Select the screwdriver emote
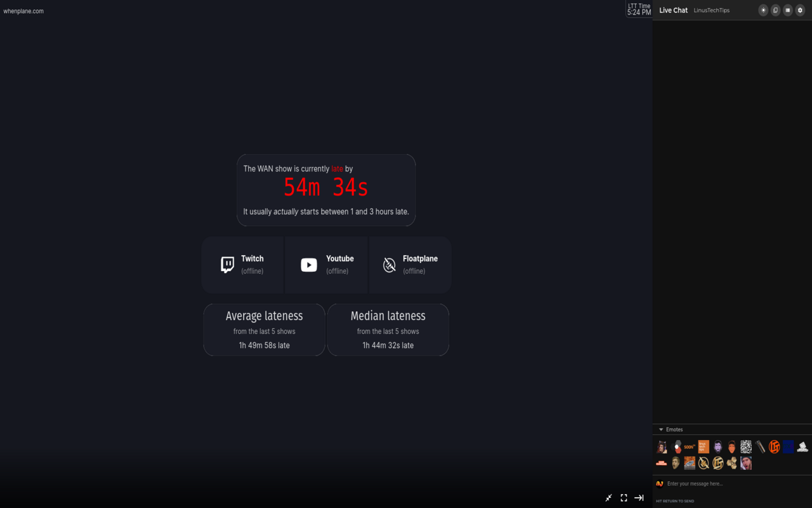 [x=760, y=446]
